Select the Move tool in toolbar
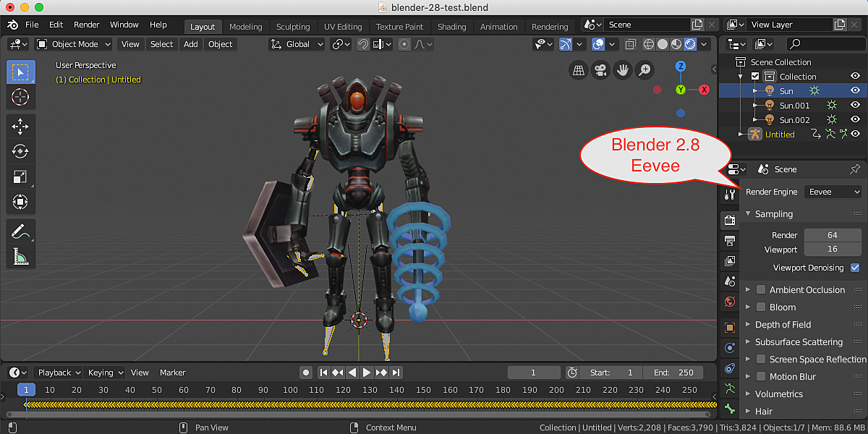This screenshot has width=868, height=434. [20, 126]
